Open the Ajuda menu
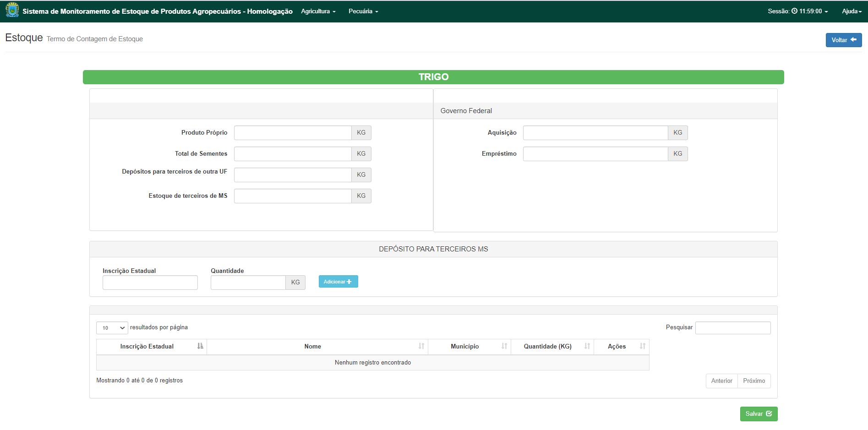 (852, 11)
